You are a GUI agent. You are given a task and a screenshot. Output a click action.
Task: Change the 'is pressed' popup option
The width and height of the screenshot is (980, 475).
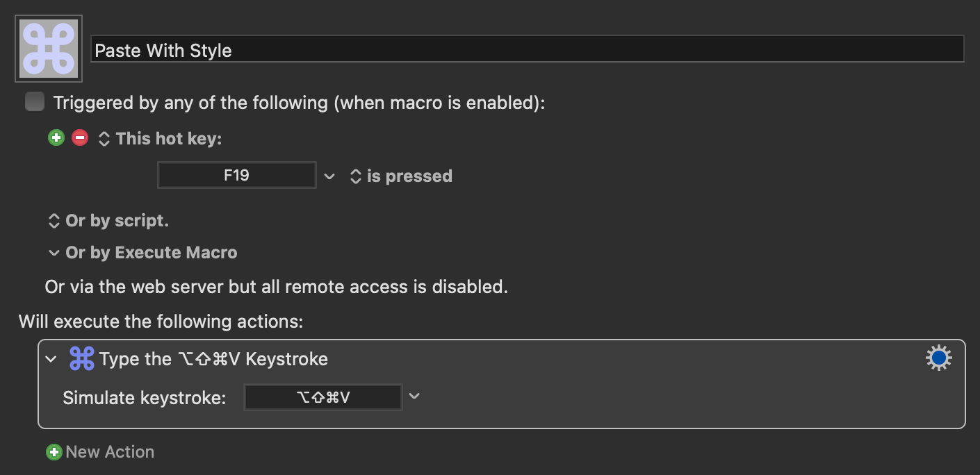(x=401, y=176)
